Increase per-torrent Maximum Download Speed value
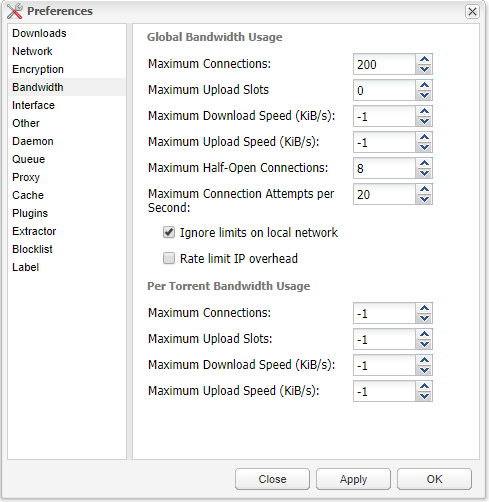489x502 pixels. [424, 360]
